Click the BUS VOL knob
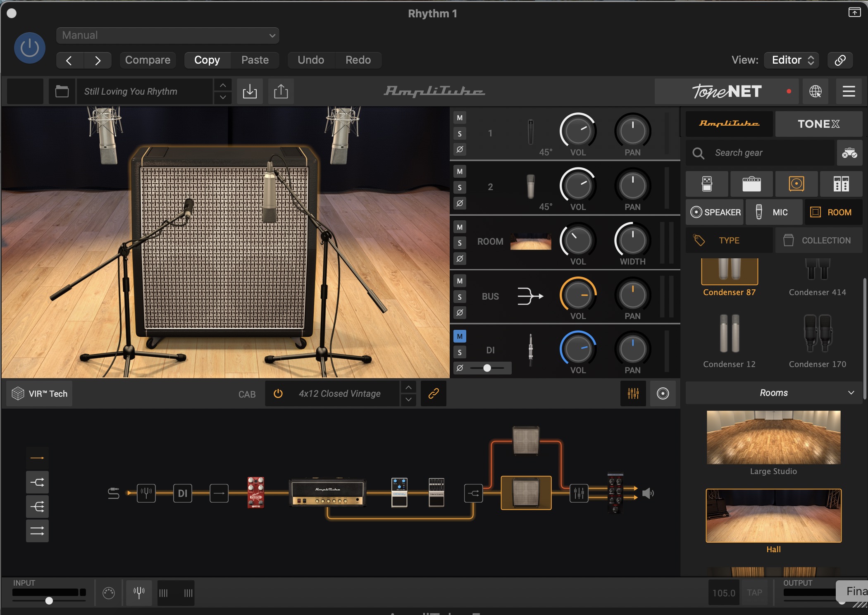868x615 pixels. (578, 295)
